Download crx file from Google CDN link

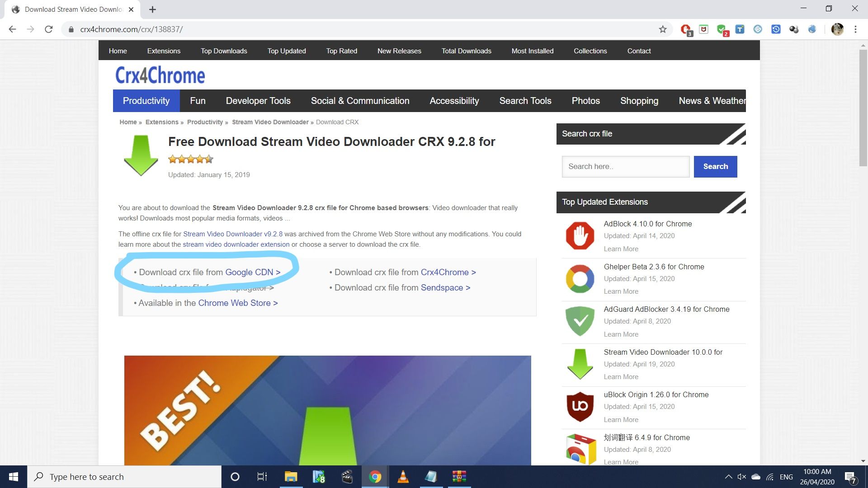pos(252,272)
